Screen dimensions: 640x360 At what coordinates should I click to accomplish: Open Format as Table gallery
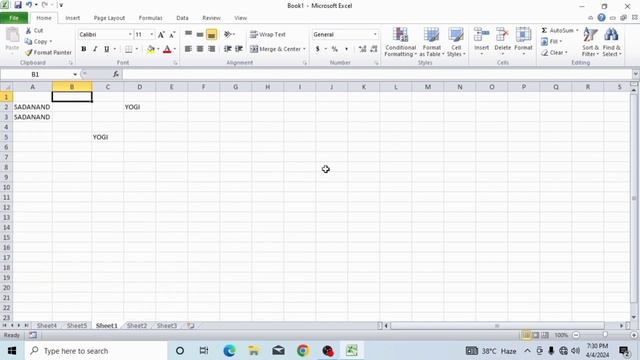click(431, 42)
